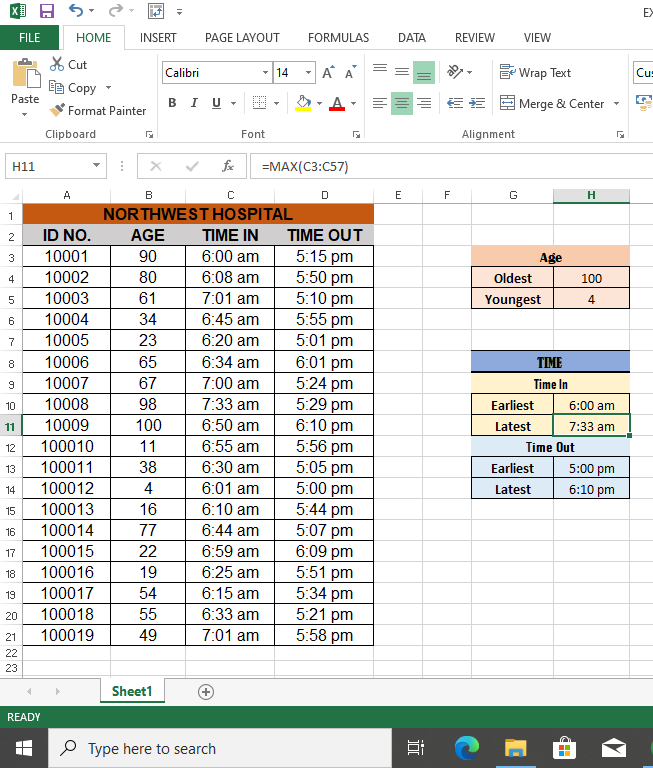
Task: Click Merge & Center button
Action: tap(552, 103)
